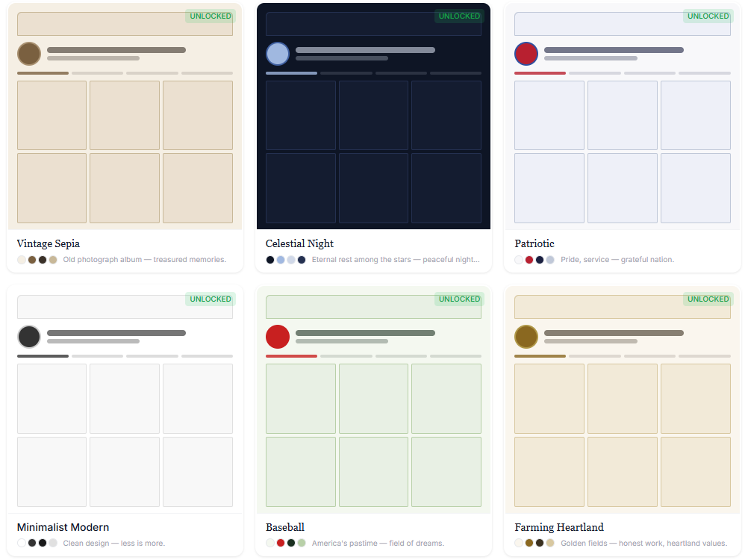Click the brown avatar circle on Vintage Sepia

click(x=28, y=54)
